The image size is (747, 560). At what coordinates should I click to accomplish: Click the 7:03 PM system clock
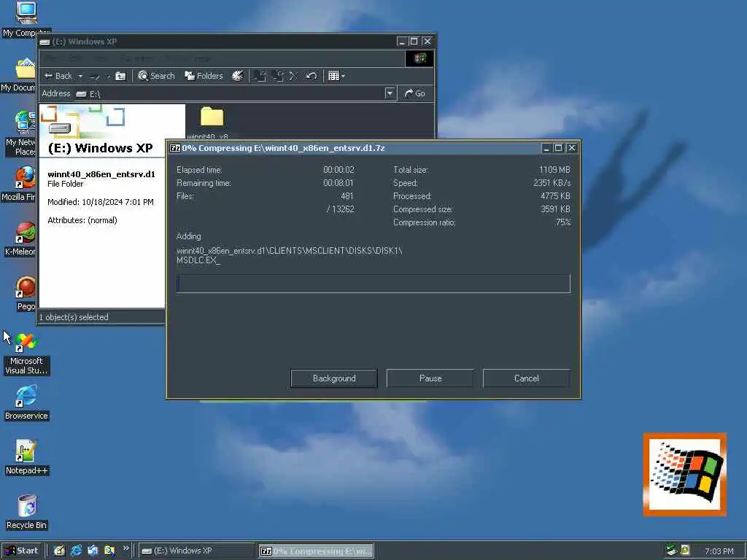tap(719, 551)
